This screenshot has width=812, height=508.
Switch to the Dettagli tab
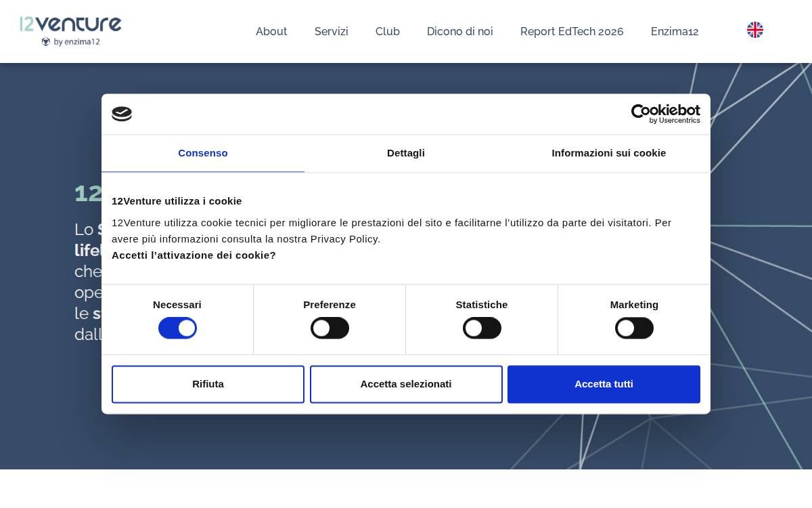[406, 153]
